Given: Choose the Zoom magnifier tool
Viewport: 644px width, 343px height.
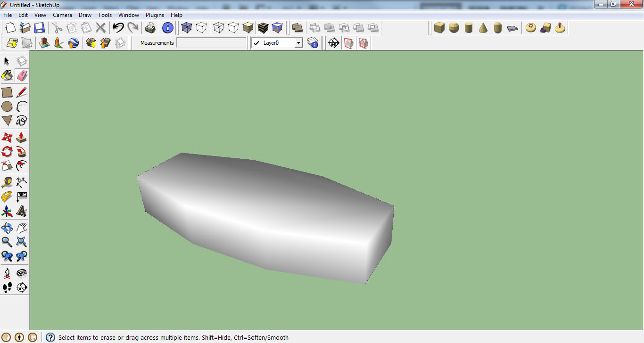Looking at the screenshot, I should tap(7, 242).
